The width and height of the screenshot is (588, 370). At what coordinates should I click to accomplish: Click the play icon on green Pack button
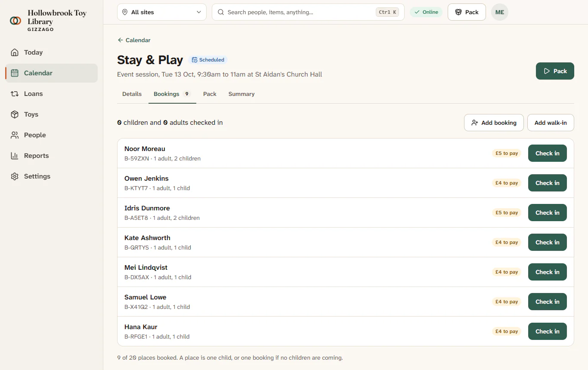[547, 71]
